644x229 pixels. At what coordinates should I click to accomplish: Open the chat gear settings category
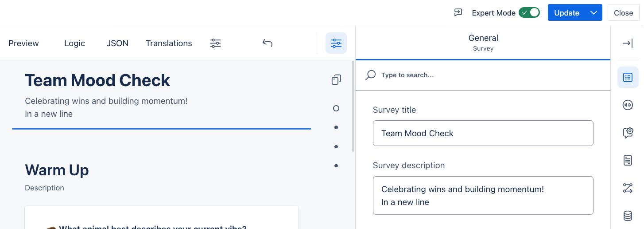[628, 133]
